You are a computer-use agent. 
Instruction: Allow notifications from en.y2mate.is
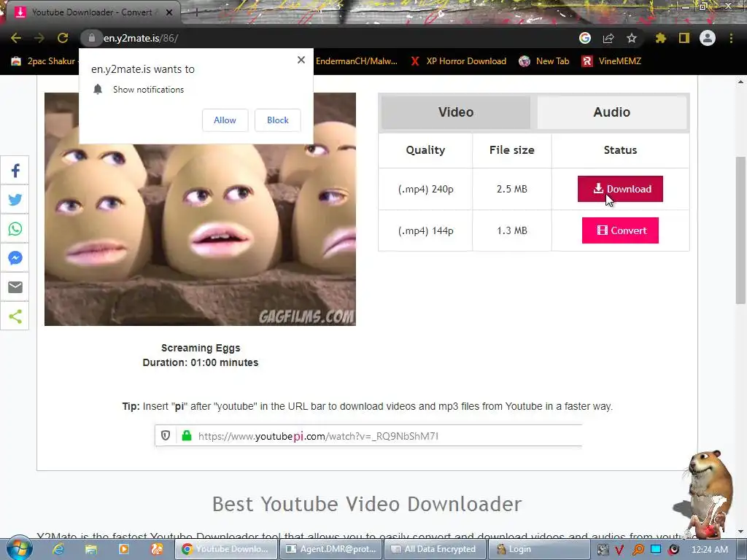225,120
